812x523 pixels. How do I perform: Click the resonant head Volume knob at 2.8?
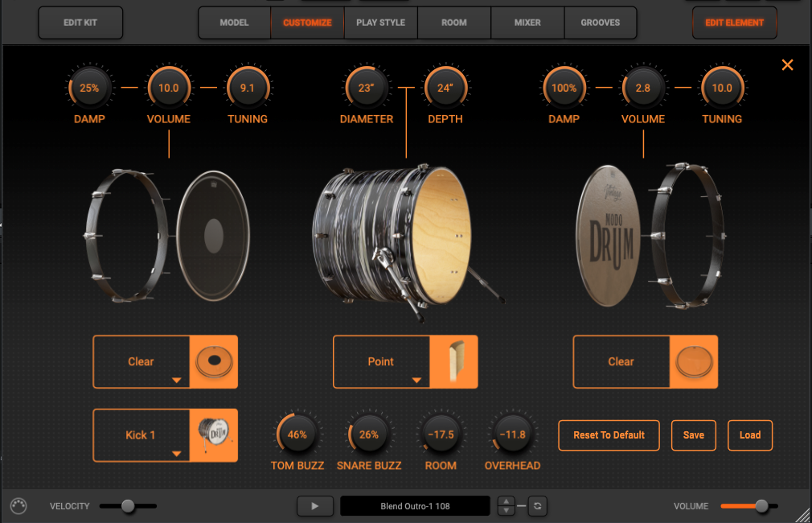643,89
